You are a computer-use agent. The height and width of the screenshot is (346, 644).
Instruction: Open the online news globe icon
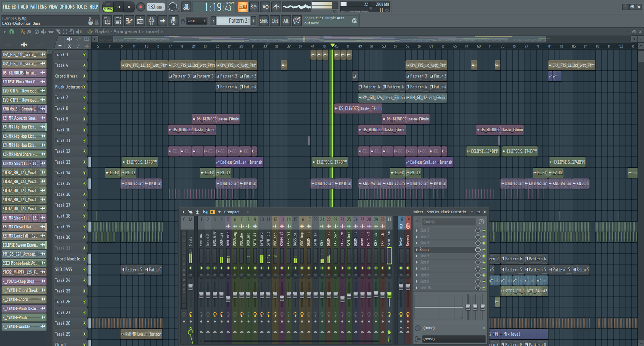coord(354,21)
